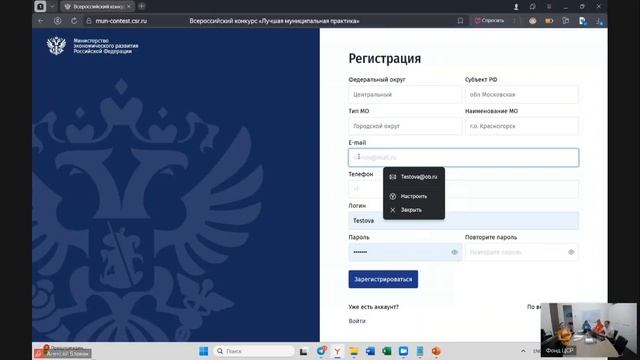
Task: Select Настроить in the autofill popup
Action: coord(414,196)
